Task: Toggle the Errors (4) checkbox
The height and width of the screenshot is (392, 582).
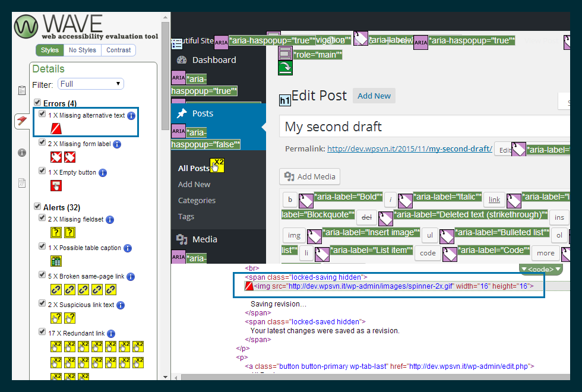Action: pos(37,102)
